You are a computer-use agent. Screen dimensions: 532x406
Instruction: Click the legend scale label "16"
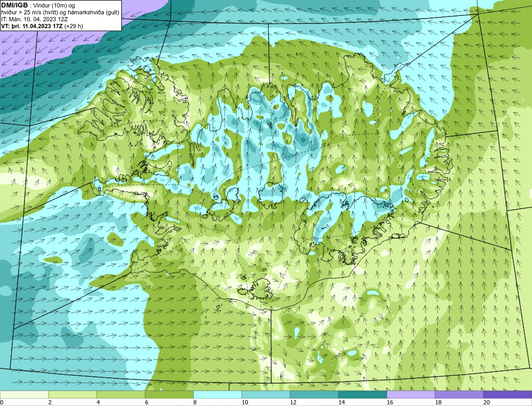tap(390, 402)
